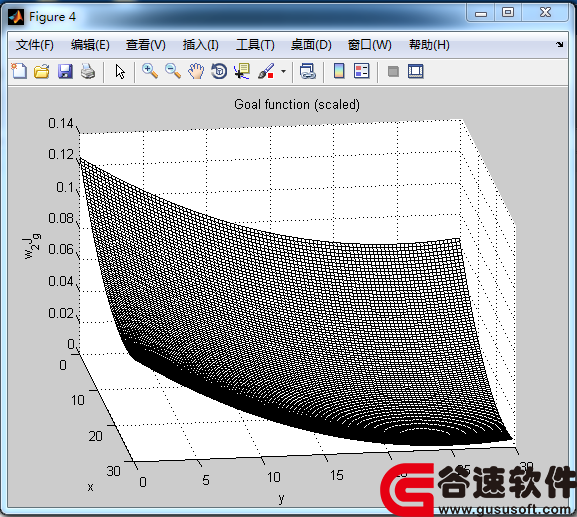Click the plot title Goal function (scaled)
Viewport: 577px width, 517px height.
(x=297, y=105)
